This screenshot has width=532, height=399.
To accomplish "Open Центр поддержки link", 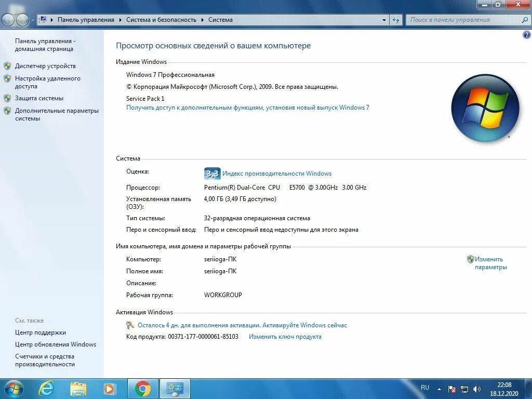I will (41, 332).
